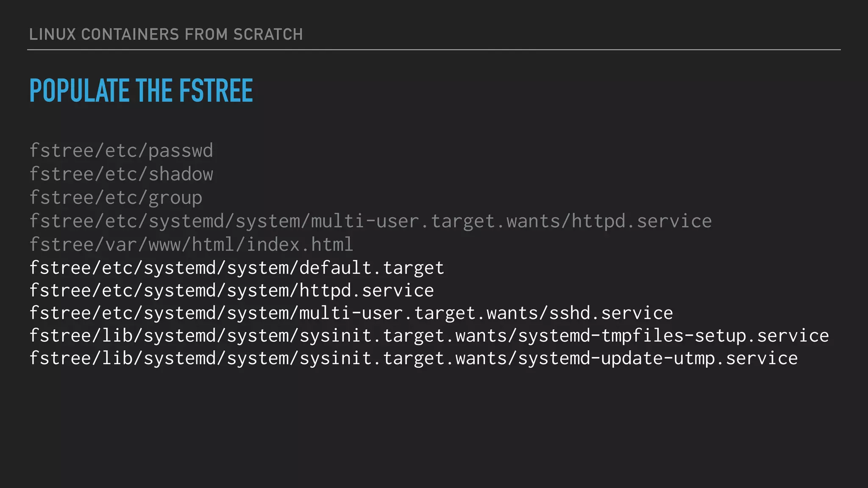Click the word 'passwd' in the first path

tap(181, 151)
